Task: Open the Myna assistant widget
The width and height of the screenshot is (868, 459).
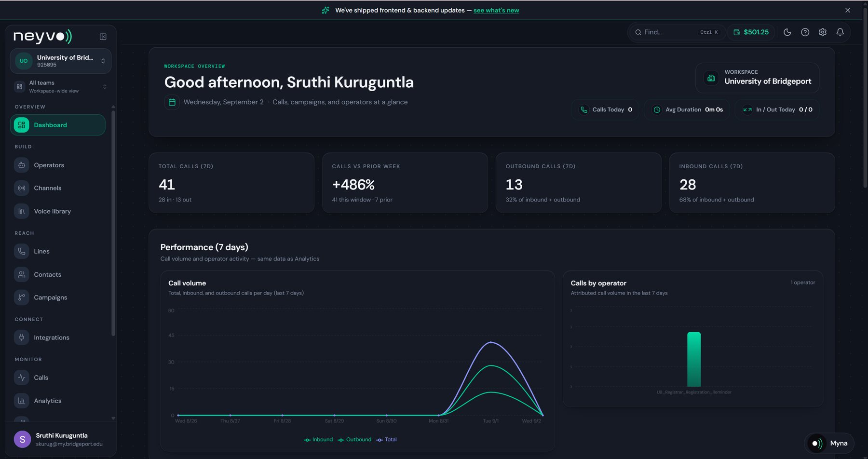Action: (x=829, y=443)
